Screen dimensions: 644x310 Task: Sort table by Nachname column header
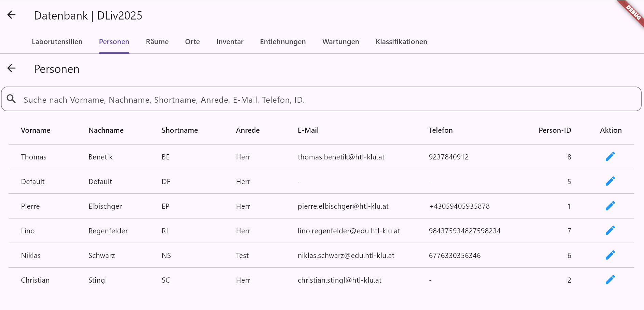pyautogui.click(x=106, y=130)
